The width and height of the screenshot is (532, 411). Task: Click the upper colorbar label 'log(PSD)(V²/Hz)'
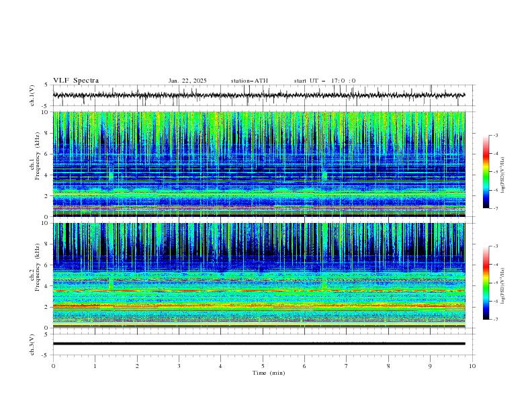[x=503, y=175]
